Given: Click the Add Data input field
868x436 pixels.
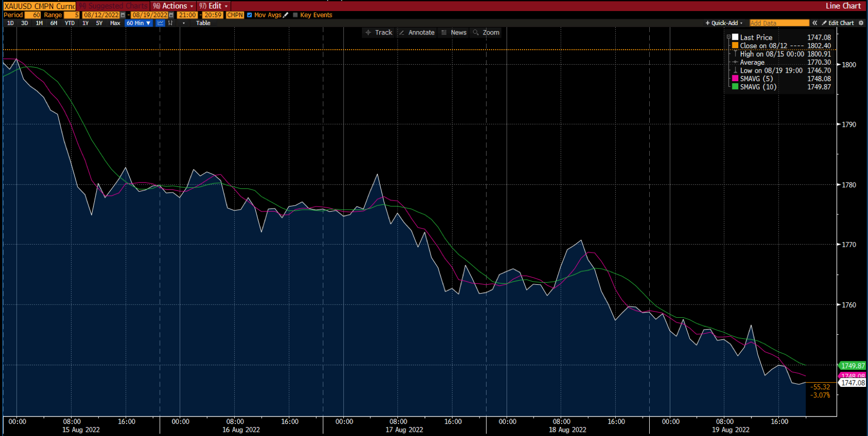Looking at the screenshot, I should tap(779, 23).
